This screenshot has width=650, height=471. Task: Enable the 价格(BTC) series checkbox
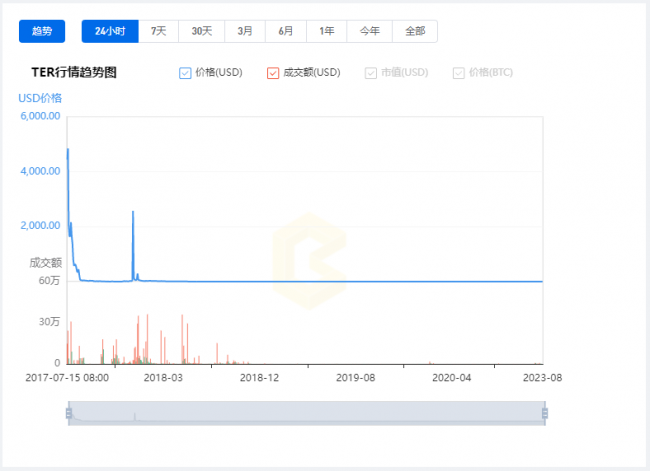point(458,73)
